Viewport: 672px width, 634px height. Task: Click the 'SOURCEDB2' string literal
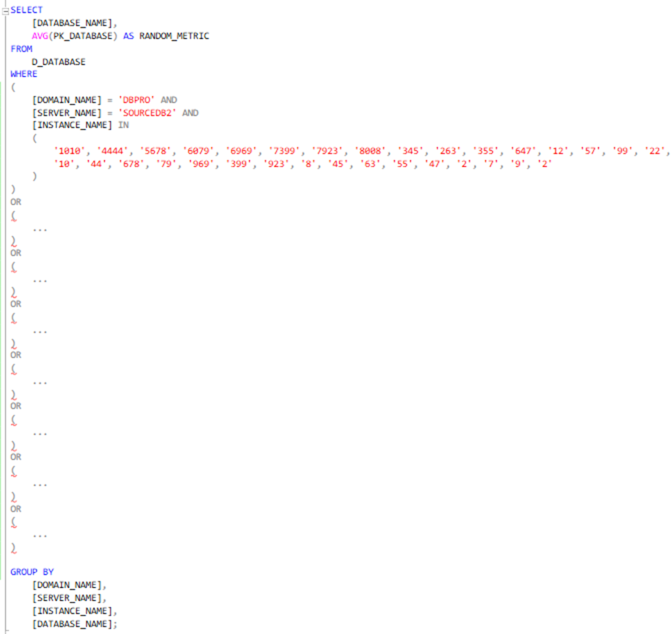[147, 113]
